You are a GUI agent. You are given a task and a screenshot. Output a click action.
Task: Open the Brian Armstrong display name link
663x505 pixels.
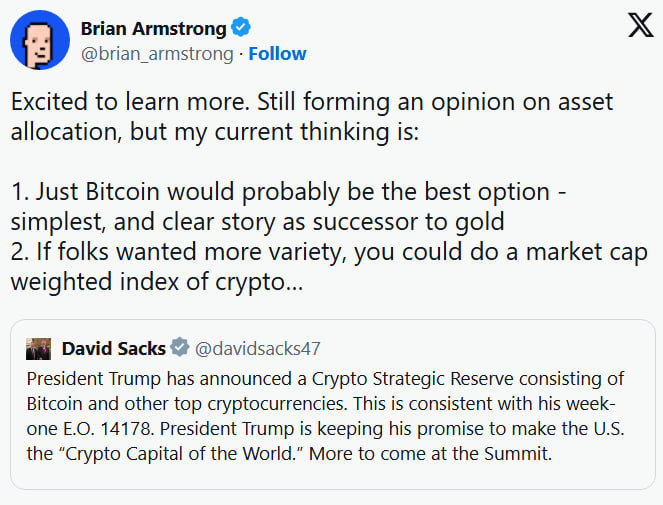point(153,29)
